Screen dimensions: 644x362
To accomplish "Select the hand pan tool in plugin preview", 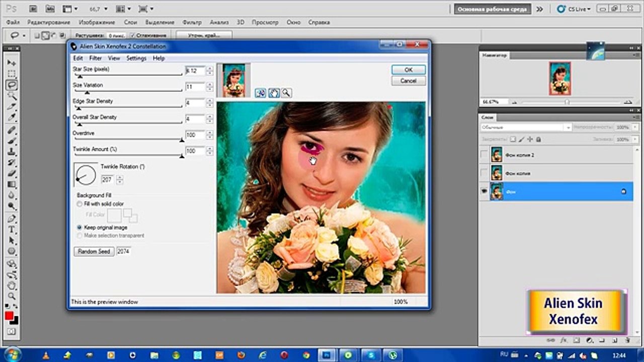I will (274, 93).
